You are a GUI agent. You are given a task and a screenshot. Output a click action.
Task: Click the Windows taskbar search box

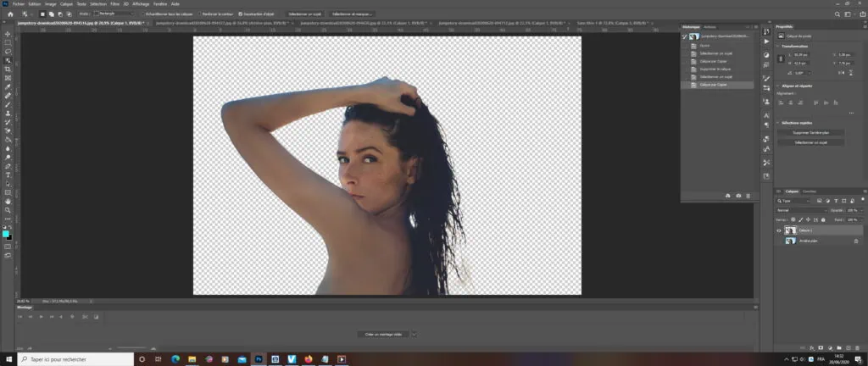pos(68,359)
